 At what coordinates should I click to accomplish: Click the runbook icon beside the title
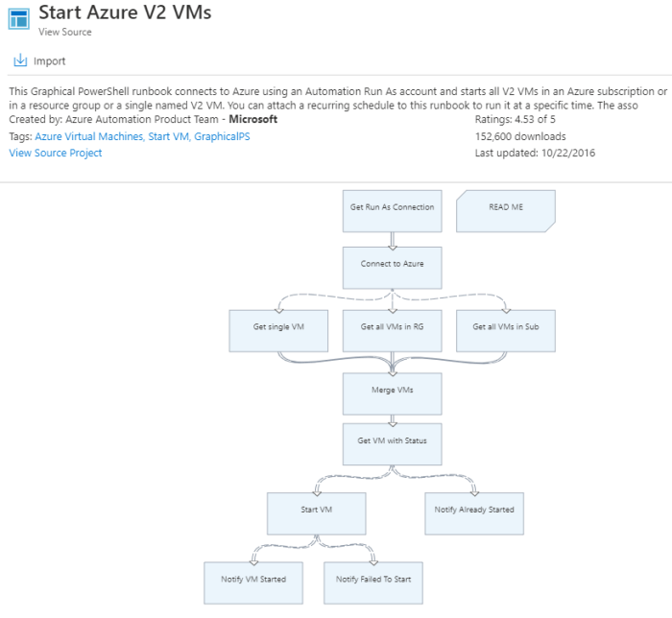(19, 20)
